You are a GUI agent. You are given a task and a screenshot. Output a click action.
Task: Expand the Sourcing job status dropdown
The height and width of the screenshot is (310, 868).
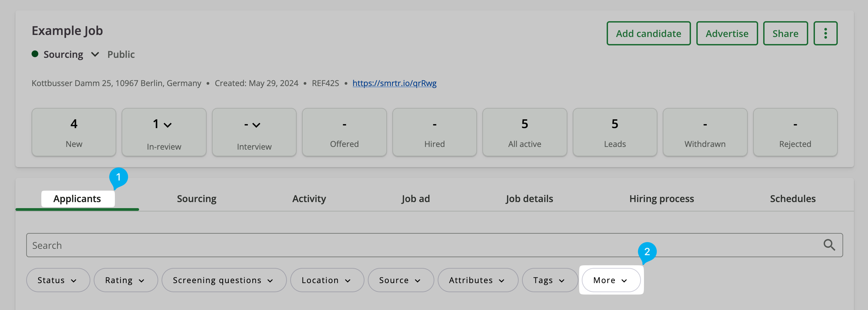pyautogui.click(x=95, y=54)
